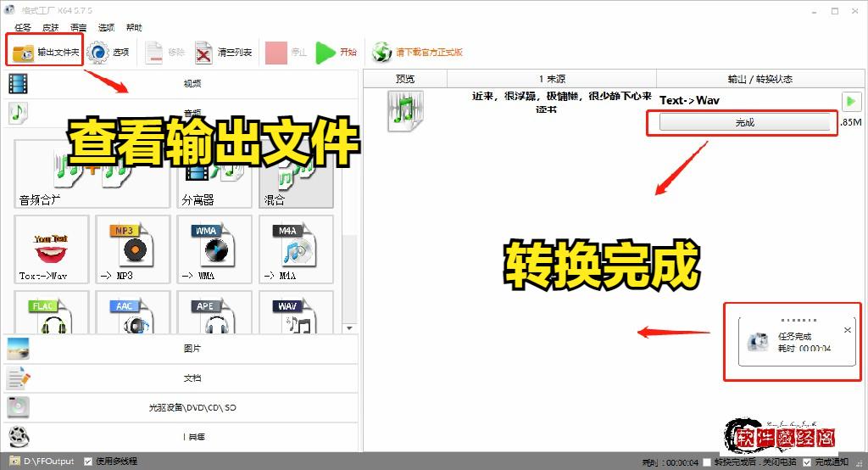Toggle 转换完成后:关闭电脑 checkbox

click(x=706, y=462)
